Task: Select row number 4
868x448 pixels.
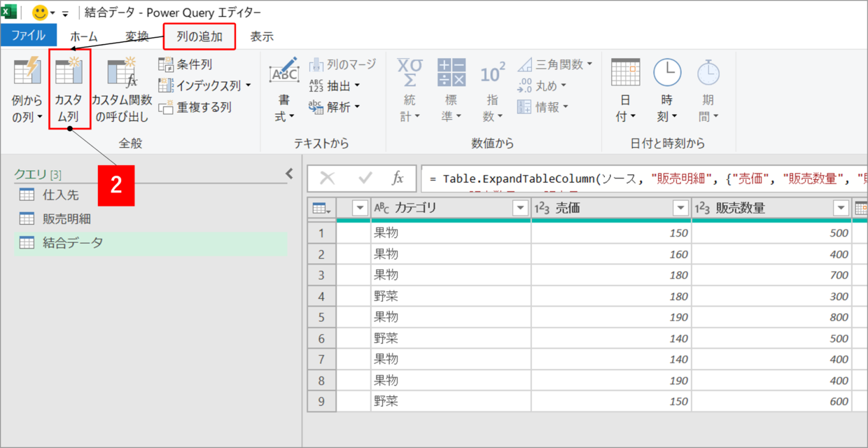Action: click(x=322, y=296)
